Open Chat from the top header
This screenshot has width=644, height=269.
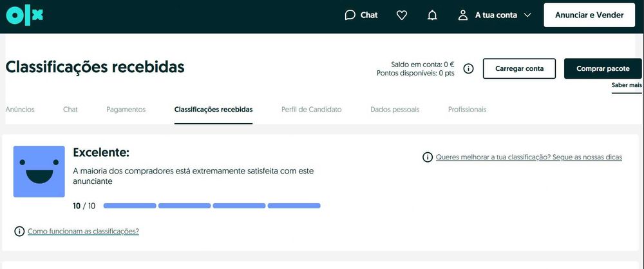361,15
